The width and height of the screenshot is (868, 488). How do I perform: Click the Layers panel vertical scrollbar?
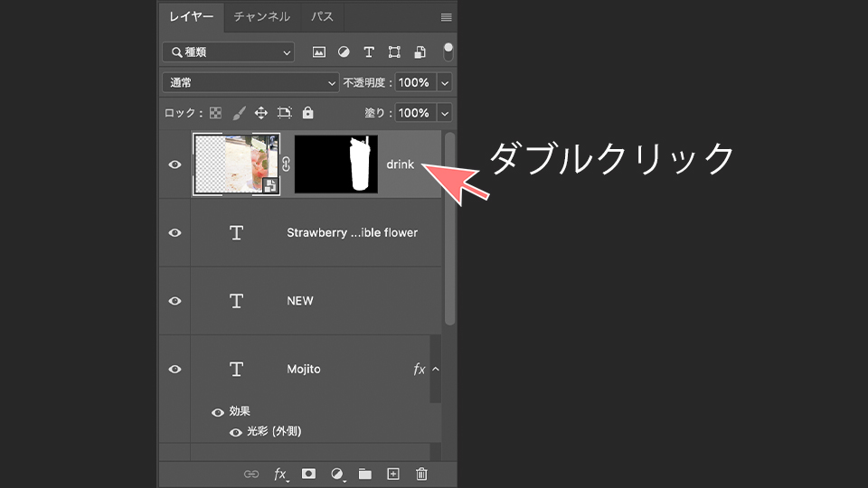[x=449, y=229]
